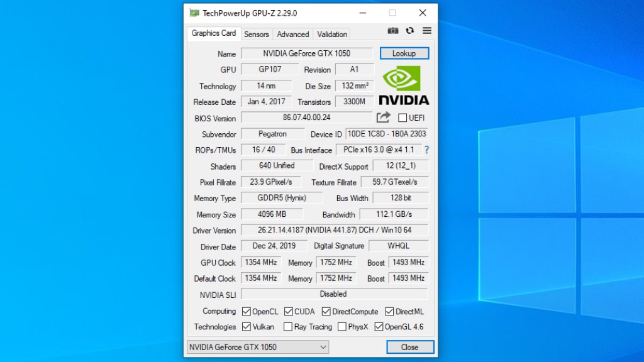Take a screenshot with the camera icon
The image size is (644, 362).
(392, 31)
